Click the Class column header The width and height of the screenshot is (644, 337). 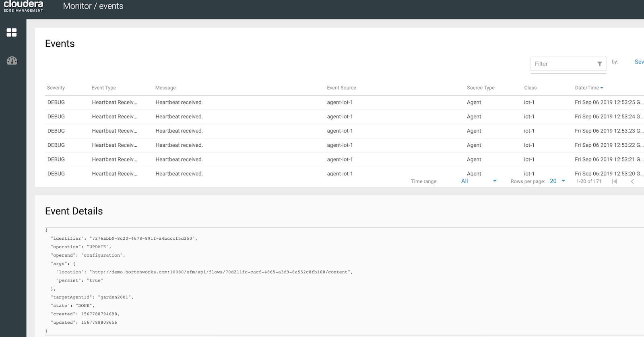point(530,88)
